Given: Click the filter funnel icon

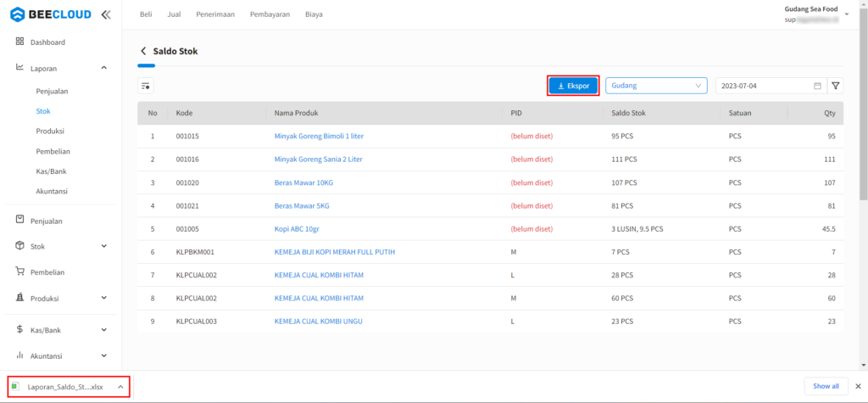Looking at the screenshot, I should 836,86.
